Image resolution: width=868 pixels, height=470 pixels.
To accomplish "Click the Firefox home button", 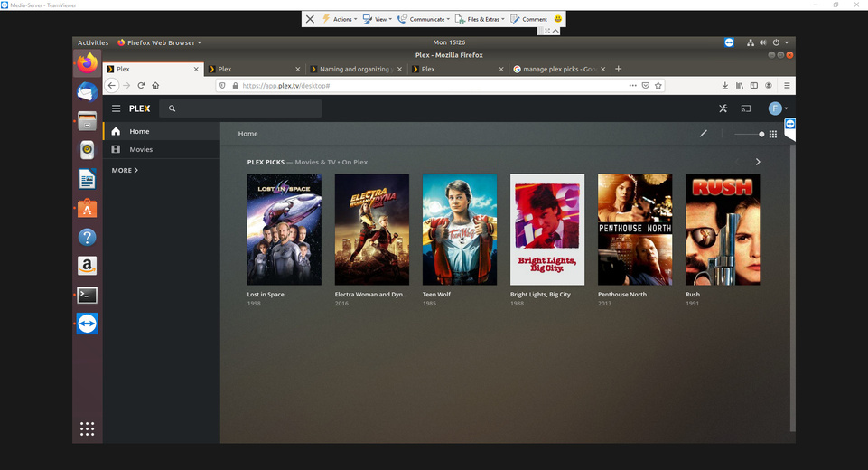I will tap(155, 85).
